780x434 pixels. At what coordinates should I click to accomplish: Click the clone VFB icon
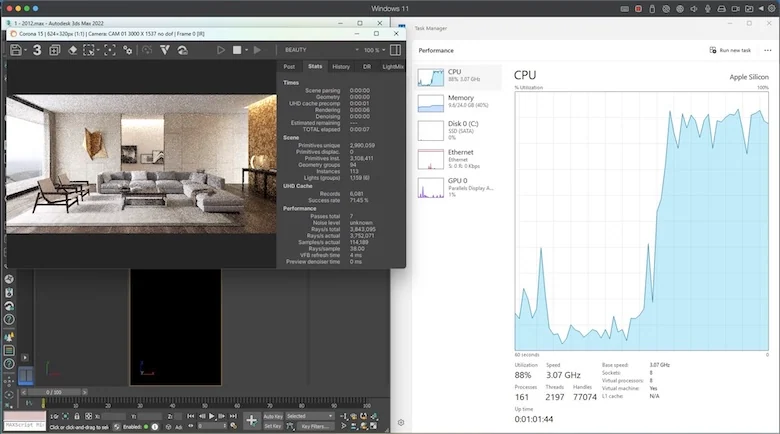pos(54,50)
